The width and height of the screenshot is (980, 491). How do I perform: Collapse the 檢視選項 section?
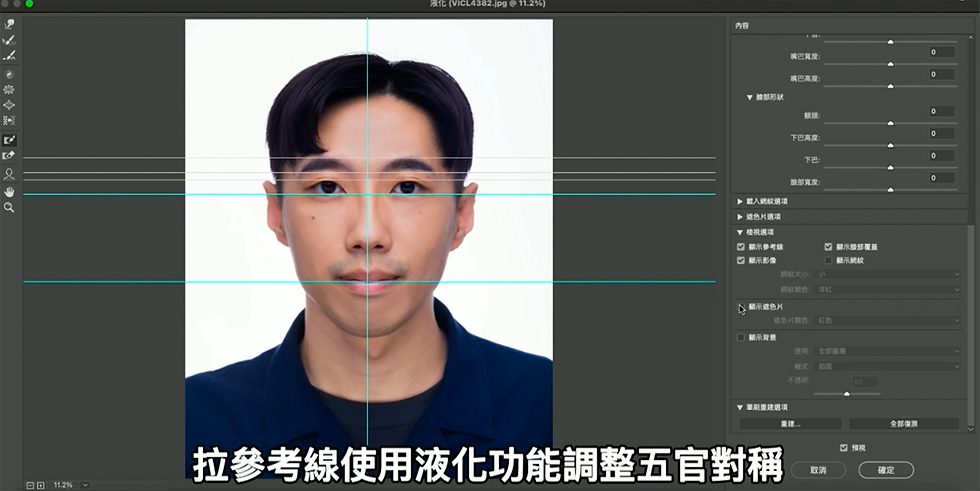coord(740,232)
